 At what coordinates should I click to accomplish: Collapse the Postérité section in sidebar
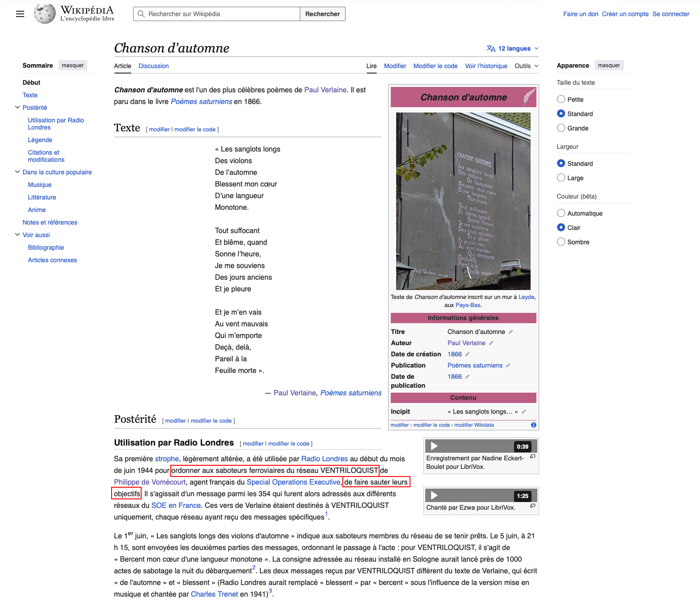17,107
